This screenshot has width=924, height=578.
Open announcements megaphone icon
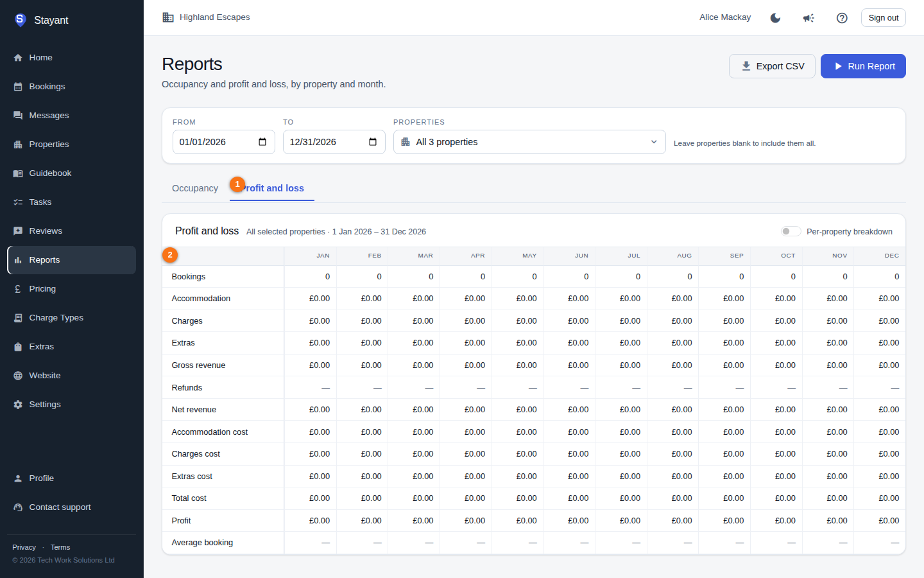coord(809,18)
